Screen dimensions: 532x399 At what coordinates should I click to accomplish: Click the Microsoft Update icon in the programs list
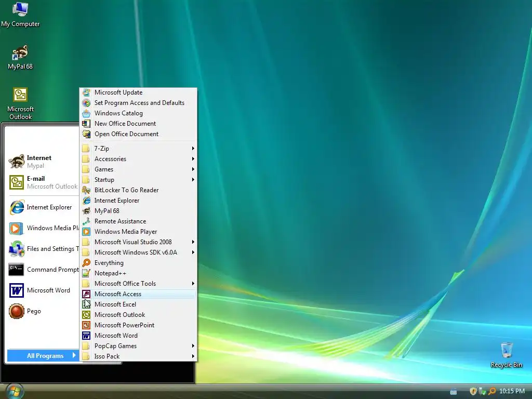point(87,92)
